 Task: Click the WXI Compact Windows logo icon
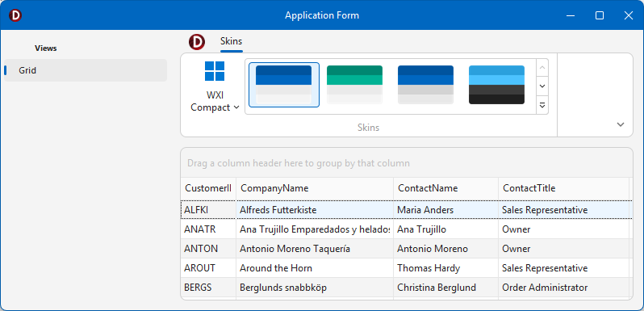click(215, 71)
